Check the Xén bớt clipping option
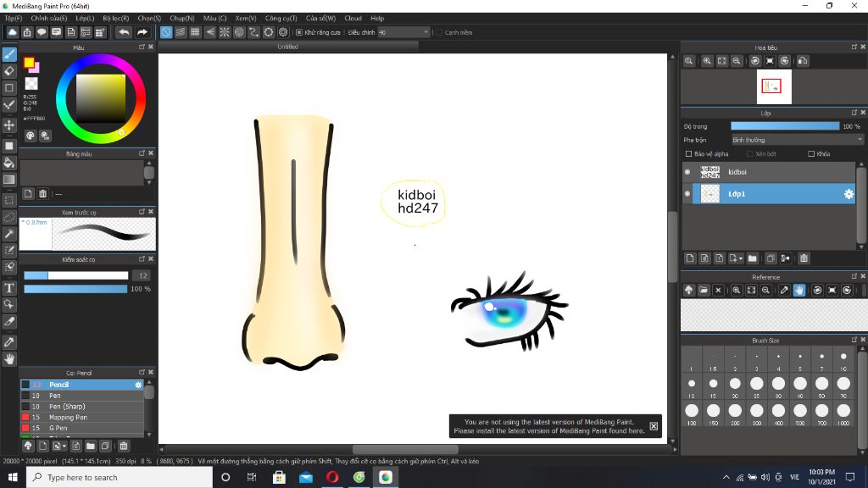This screenshot has width=868, height=488. tap(750, 154)
